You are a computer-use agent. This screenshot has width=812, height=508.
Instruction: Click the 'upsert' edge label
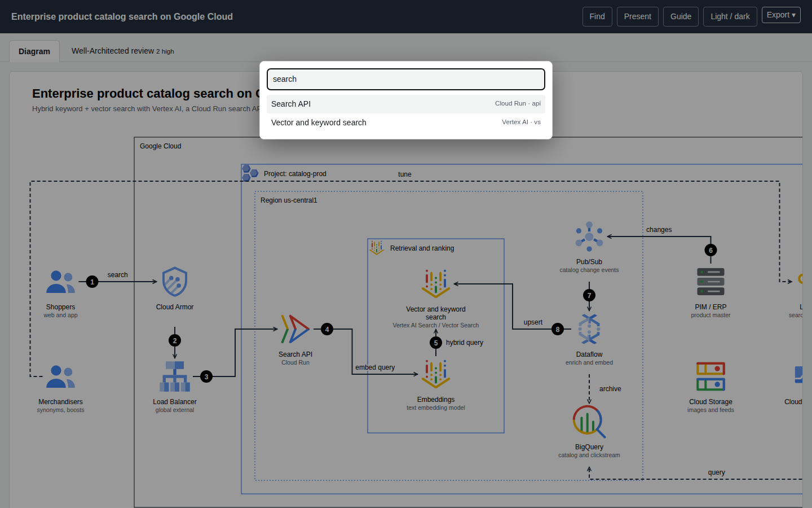[x=533, y=322]
